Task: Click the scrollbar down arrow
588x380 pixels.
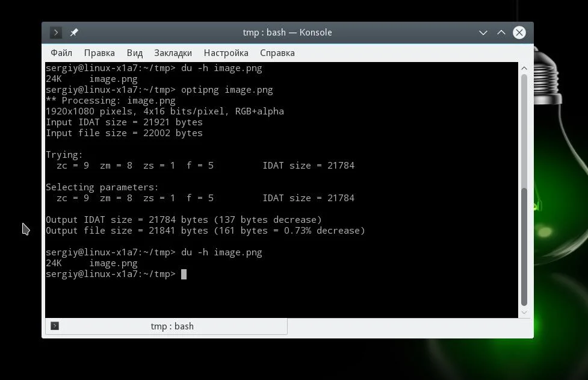Action: point(524,312)
